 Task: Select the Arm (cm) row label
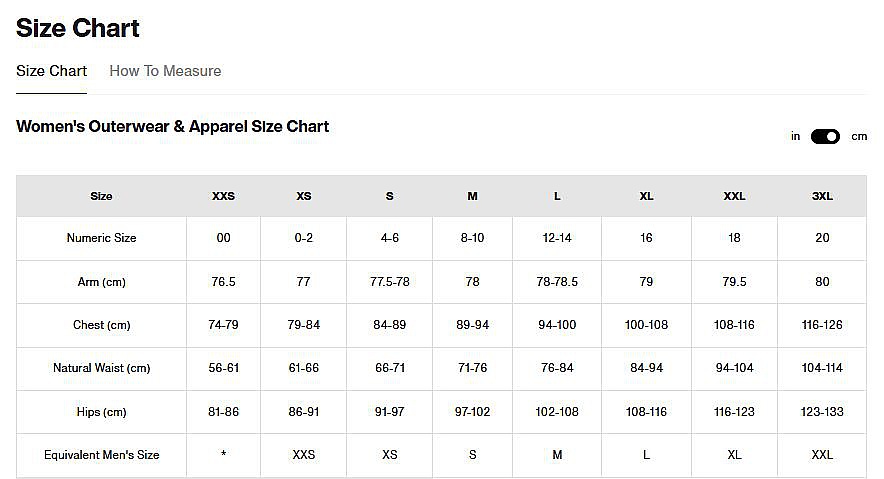101,282
